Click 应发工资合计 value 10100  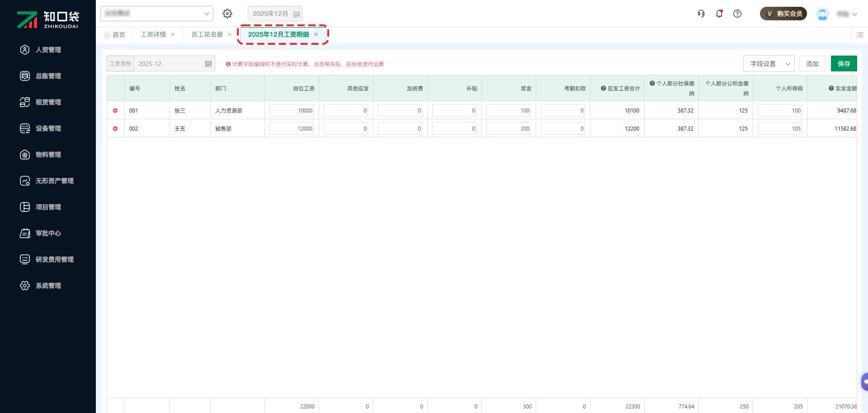coord(632,111)
